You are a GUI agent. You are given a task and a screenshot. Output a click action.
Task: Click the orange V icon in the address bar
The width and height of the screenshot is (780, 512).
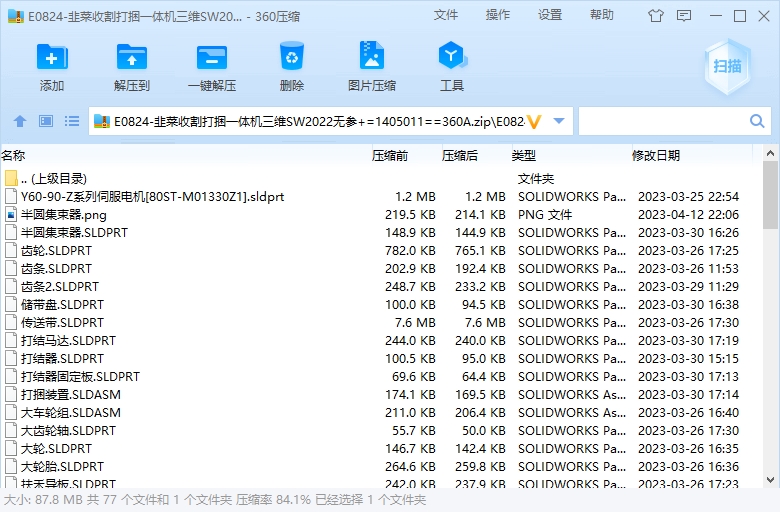[534, 121]
